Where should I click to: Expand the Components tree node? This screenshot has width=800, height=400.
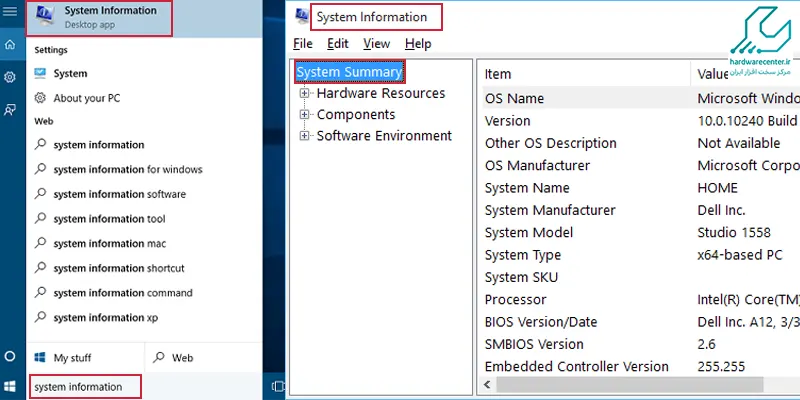(x=305, y=114)
